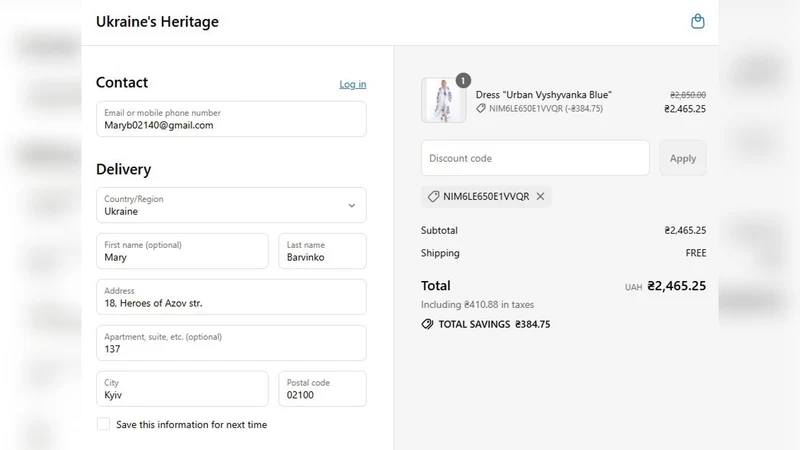This screenshot has width=800, height=450.
Task: Open the shopping bag cart icon
Action: 697,21
